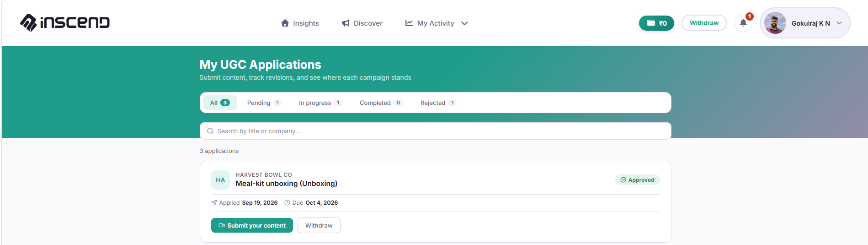Viewport: 868px width, 245px height.
Task: Withdraw the Meal-kit unboxing application
Action: (319, 225)
